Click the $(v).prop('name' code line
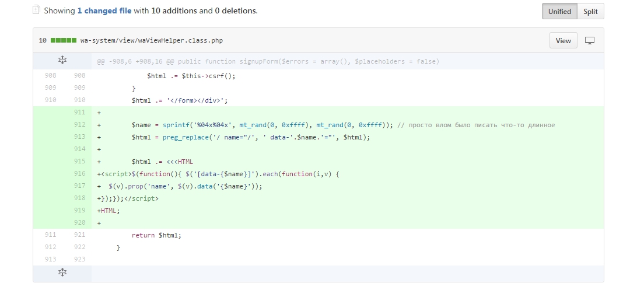 pos(185,187)
